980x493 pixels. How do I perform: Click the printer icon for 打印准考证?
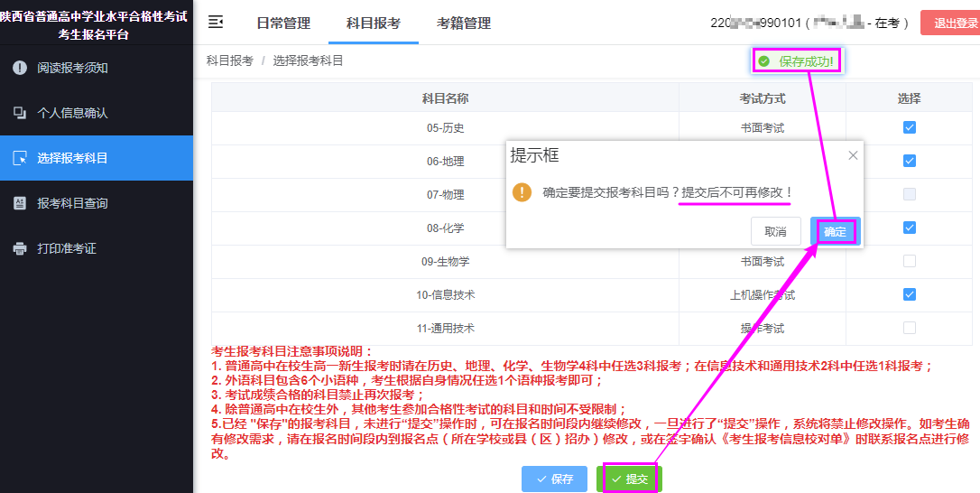pyautogui.click(x=20, y=248)
